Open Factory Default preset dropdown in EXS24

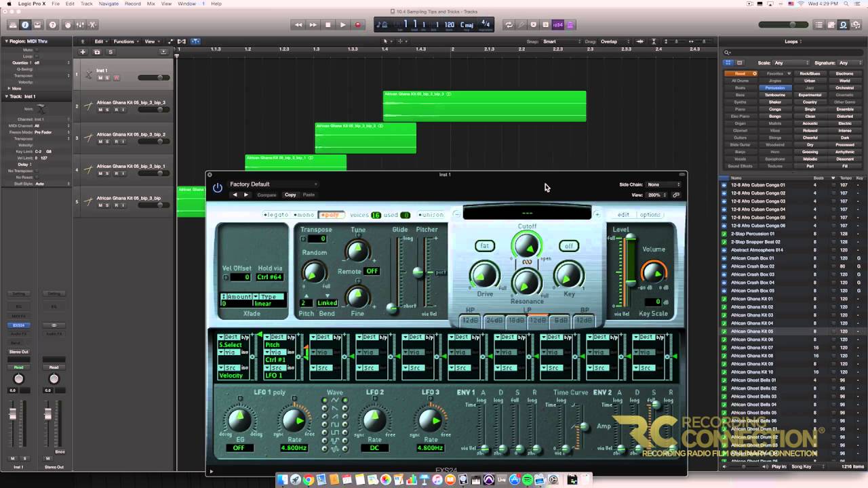[x=273, y=184]
